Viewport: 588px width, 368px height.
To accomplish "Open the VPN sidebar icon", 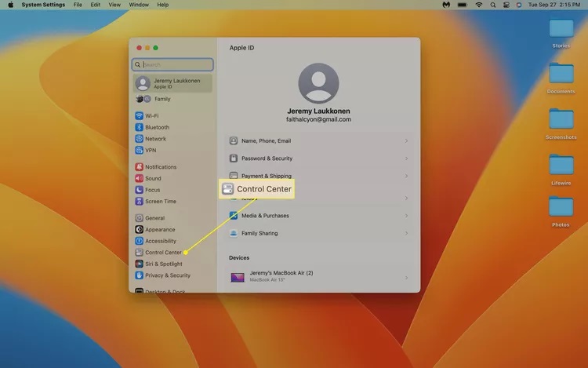I will pos(139,150).
